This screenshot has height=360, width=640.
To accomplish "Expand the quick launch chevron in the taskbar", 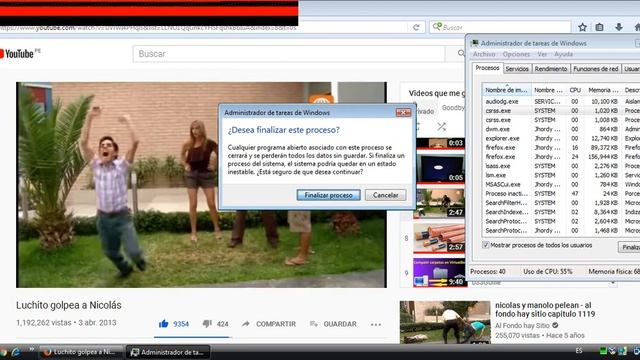I will tap(31, 350).
